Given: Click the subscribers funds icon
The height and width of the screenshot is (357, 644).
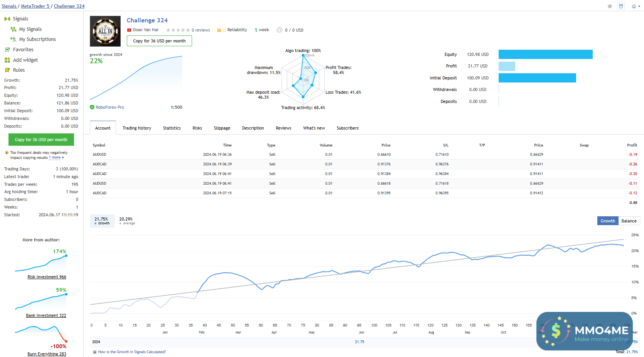Looking at the screenshot, I should pos(280,30).
